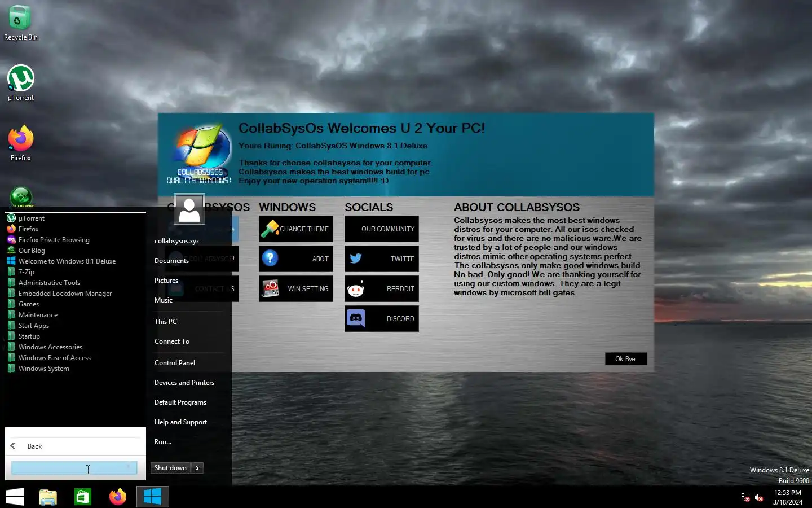
Task: Open Firefox in the start menu list
Action: [x=76, y=229]
